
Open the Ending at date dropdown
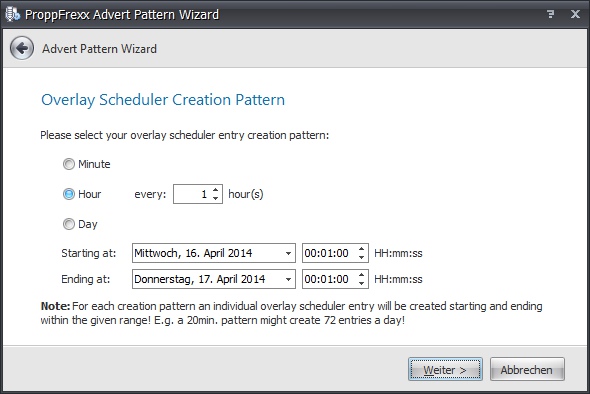[x=288, y=279]
